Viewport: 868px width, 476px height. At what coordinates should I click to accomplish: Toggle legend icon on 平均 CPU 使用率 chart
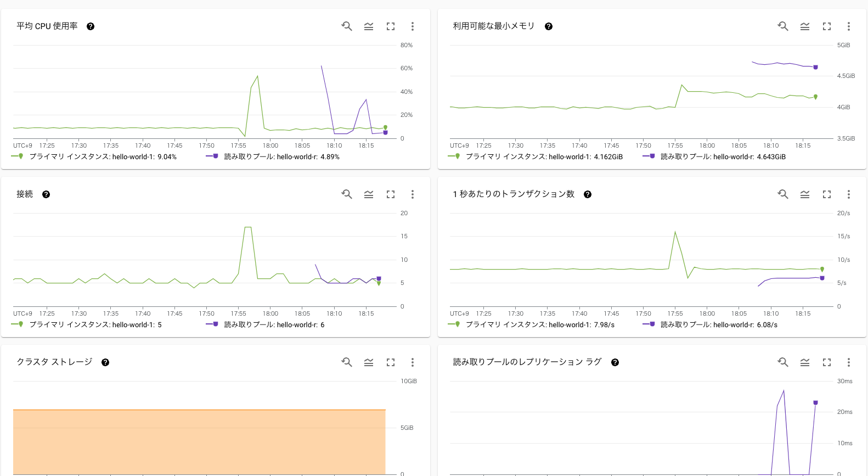tap(369, 26)
